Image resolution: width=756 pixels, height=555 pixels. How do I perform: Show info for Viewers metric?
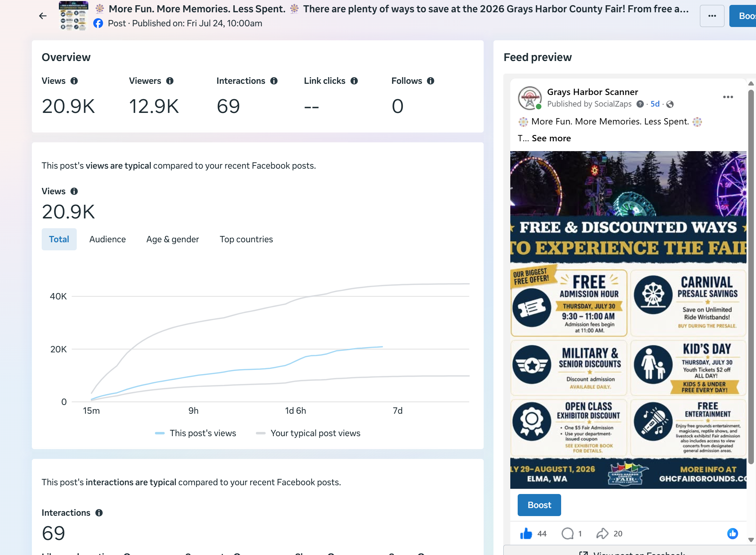[x=170, y=81]
